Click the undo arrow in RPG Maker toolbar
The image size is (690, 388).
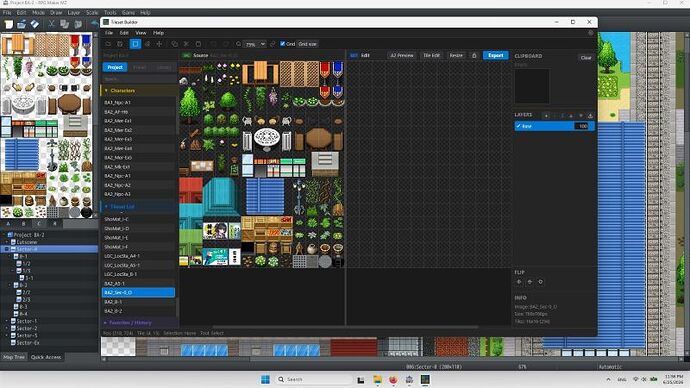coord(94,24)
